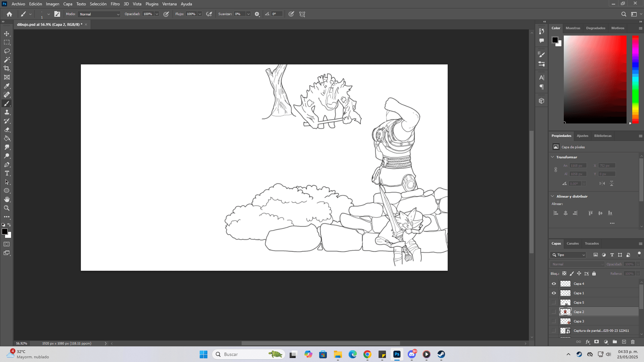644x362 pixels.
Task: Select the Move tool
Action: pos(7,34)
